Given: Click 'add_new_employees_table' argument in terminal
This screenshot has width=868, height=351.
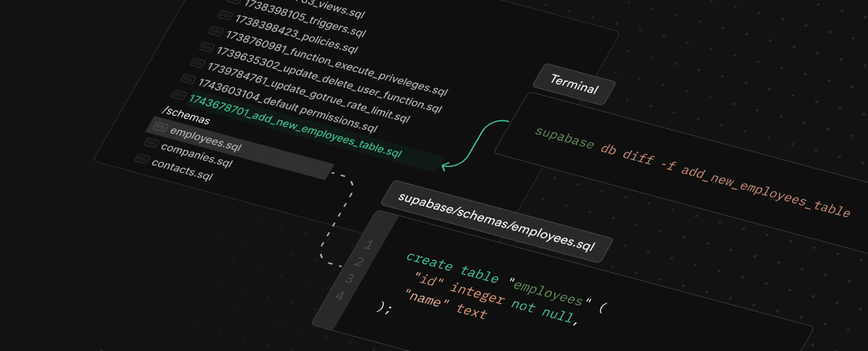Looking at the screenshot, I should click(x=765, y=190).
